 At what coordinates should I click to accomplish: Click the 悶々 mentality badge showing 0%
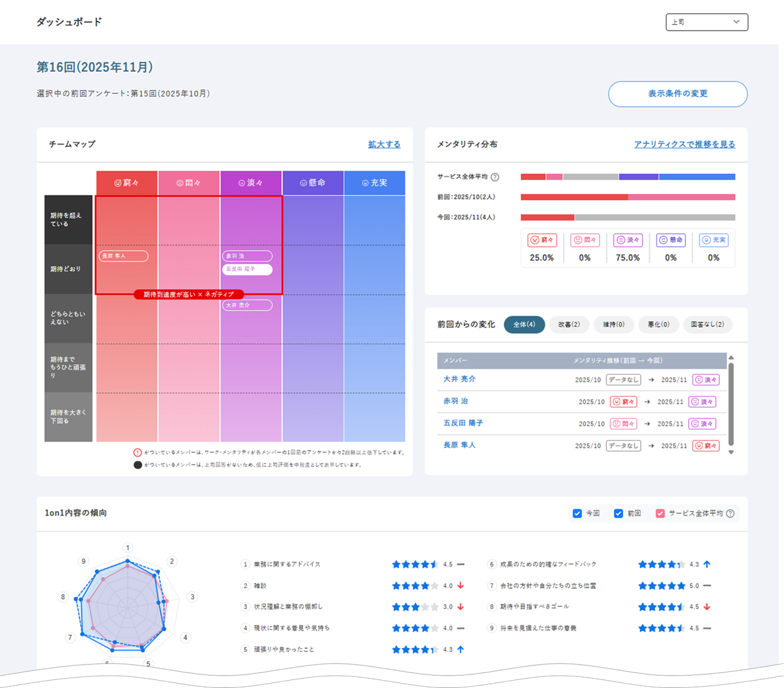click(585, 240)
